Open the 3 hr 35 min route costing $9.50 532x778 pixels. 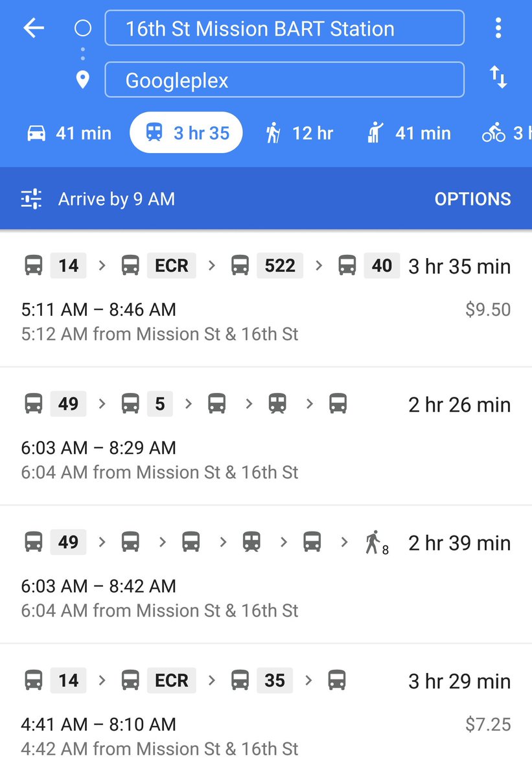tap(266, 298)
